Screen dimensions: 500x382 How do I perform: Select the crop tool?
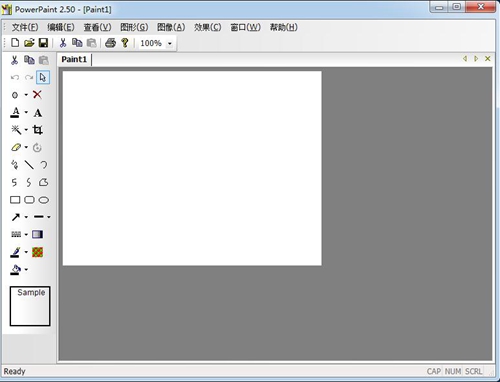click(38, 130)
